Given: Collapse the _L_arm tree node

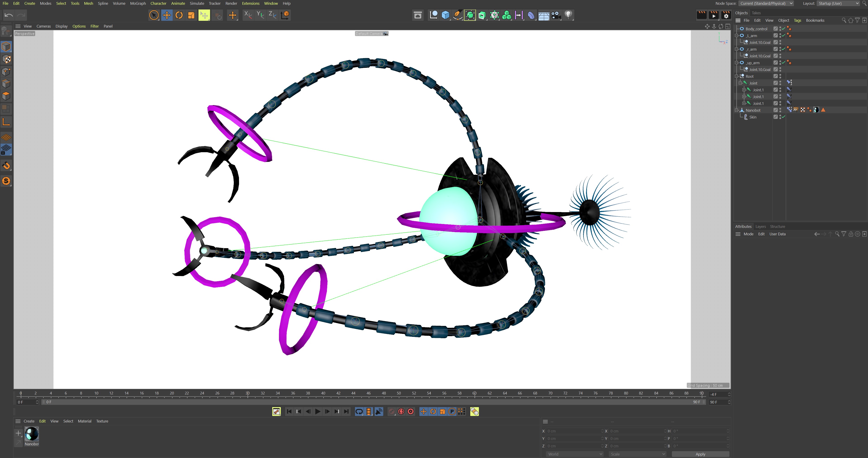Looking at the screenshot, I should pyautogui.click(x=737, y=35).
